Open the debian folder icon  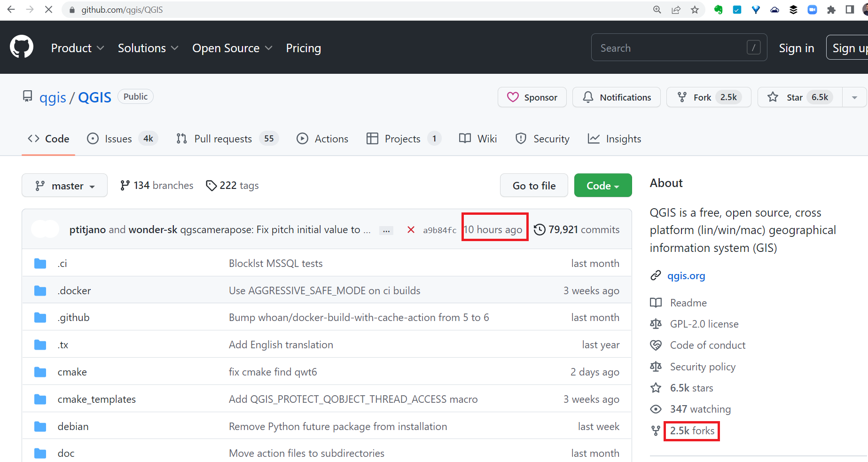click(x=40, y=427)
